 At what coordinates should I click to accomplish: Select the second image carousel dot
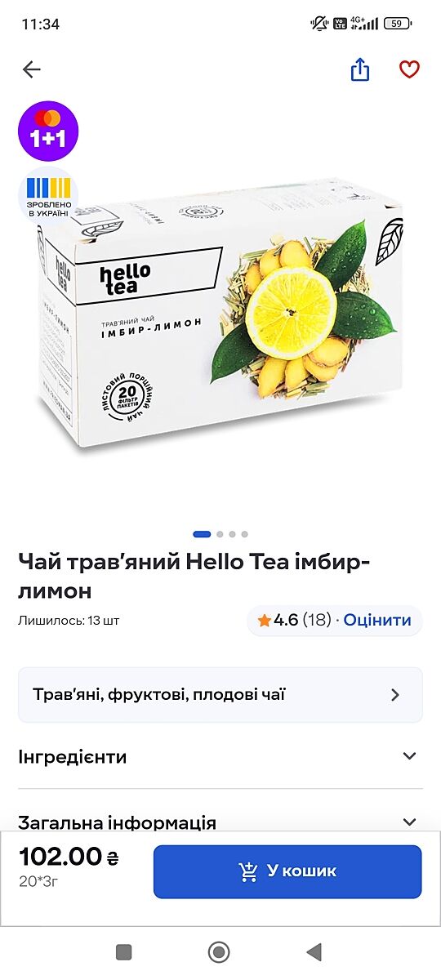tap(220, 534)
